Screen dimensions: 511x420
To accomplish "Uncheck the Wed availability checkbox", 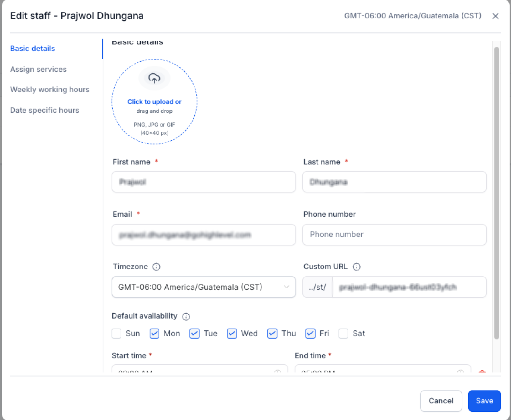I will (x=232, y=334).
